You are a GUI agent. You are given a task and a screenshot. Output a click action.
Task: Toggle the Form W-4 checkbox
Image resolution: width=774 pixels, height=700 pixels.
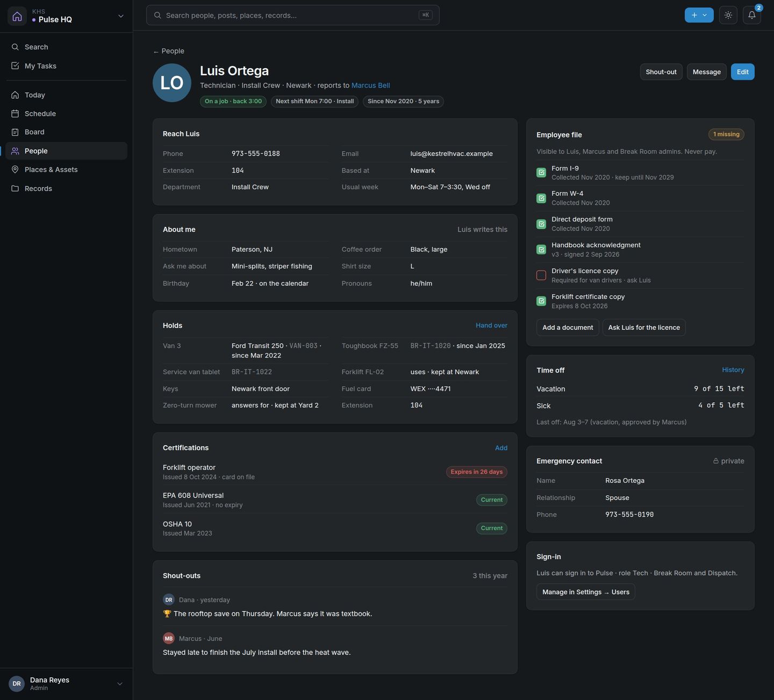[x=541, y=198]
